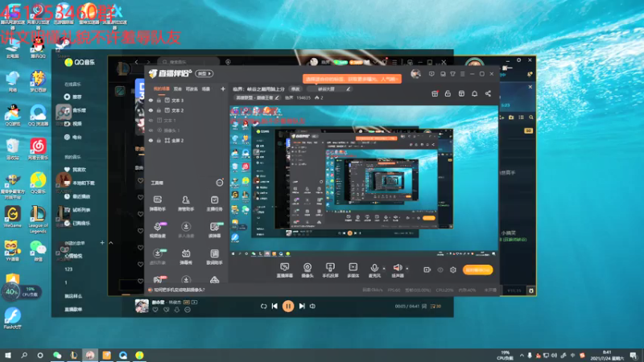
Task: Click the 直播屏幕 source icon
Action: pyautogui.click(x=285, y=270)
